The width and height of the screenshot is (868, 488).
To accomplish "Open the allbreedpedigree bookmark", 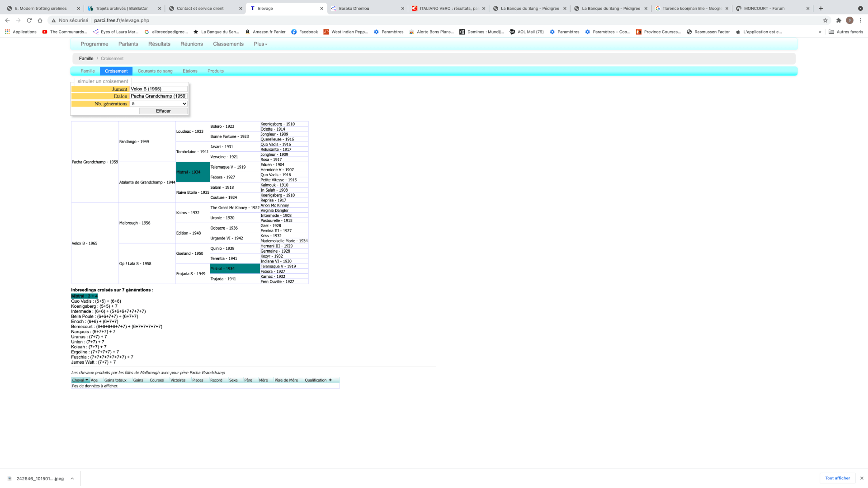I will coord(166,32).
